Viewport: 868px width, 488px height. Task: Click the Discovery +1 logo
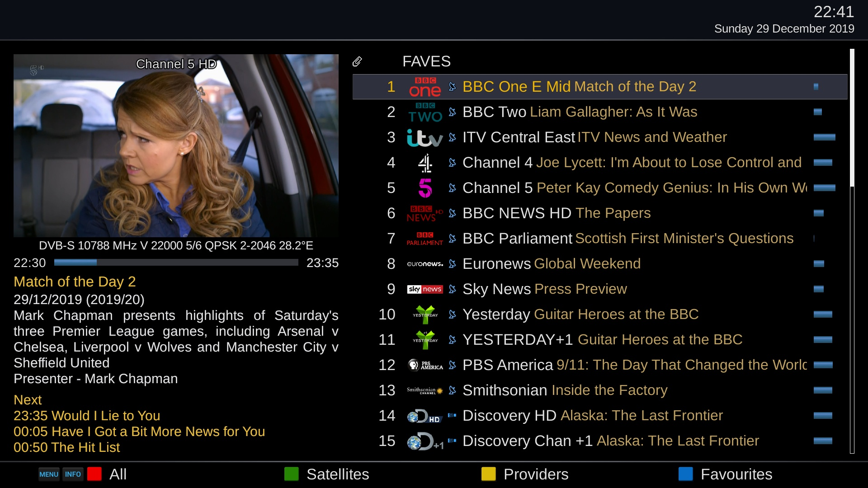coord(425,441)
